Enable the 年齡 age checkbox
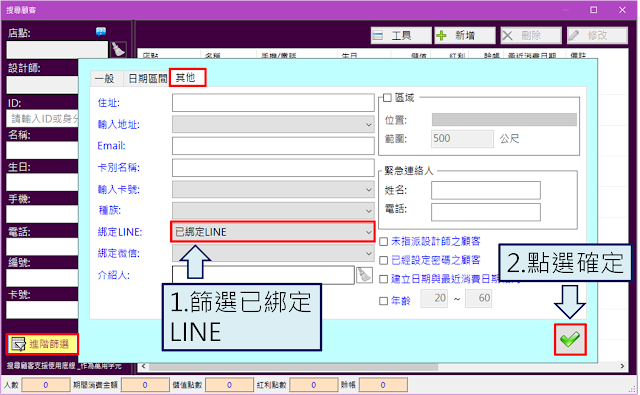The width and height of the screenshot is (640, 395). [383, 301]
